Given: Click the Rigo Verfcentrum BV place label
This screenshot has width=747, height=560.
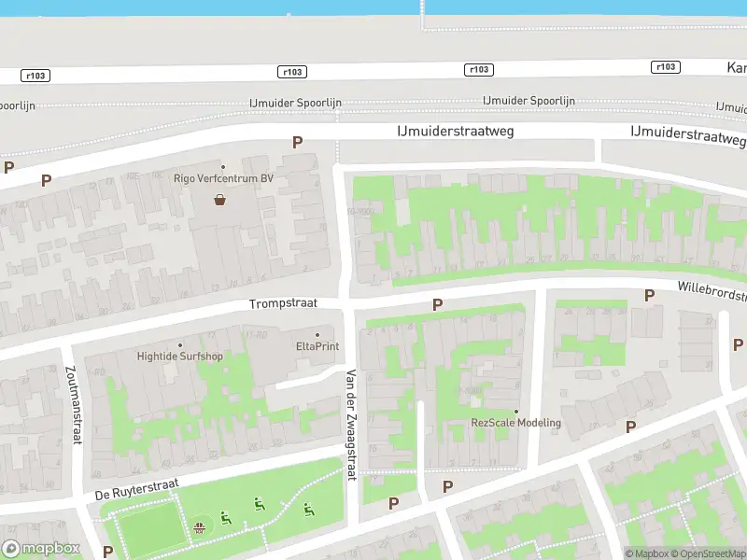Looking at the screenshot, I should pos(223,178).
